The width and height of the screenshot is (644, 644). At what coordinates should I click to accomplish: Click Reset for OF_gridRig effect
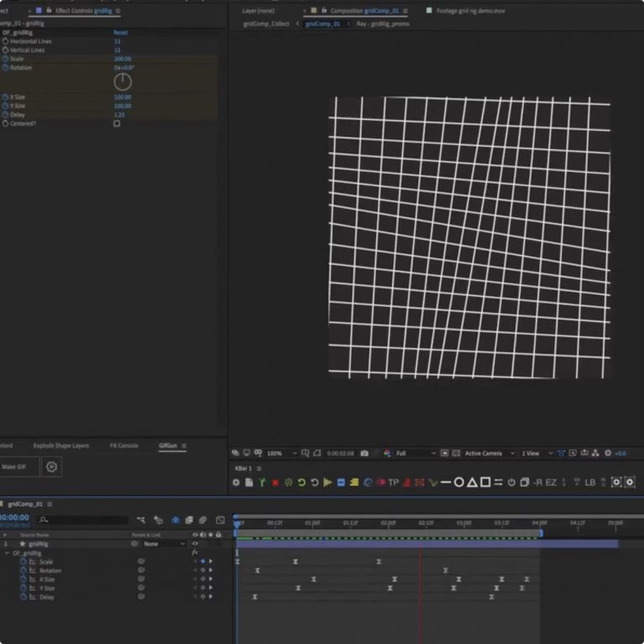(x=121, y=32)
